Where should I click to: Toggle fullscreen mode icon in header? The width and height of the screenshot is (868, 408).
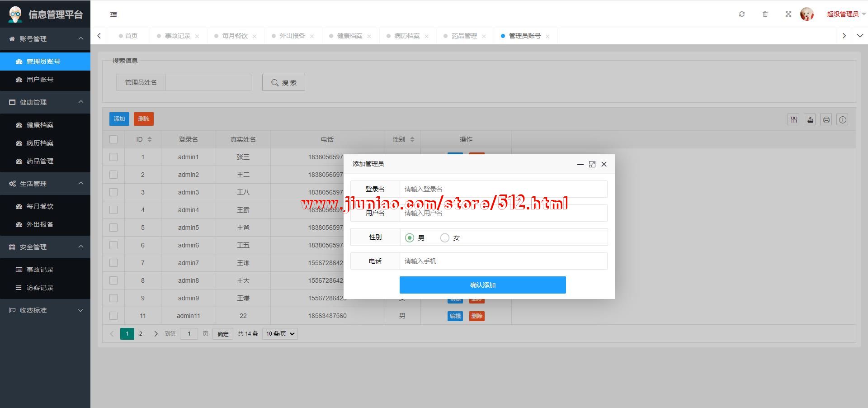(788, 14)
